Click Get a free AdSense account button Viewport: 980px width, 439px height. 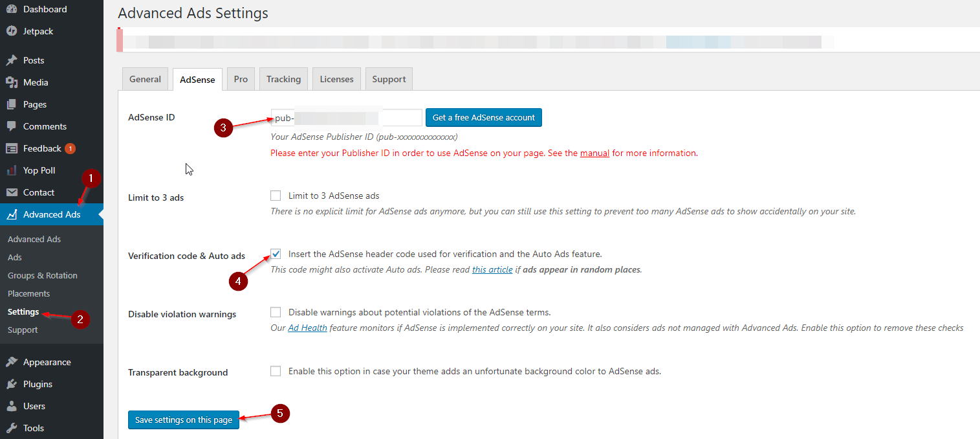[484, 118]
